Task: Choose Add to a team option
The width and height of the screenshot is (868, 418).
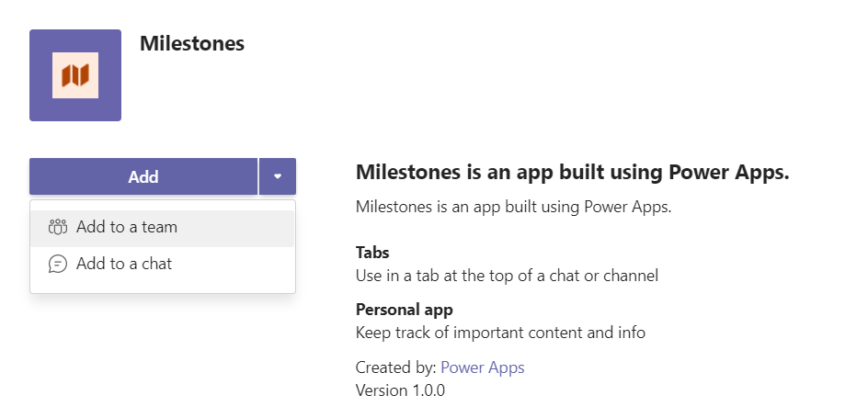Action: (x=127, y=227)
